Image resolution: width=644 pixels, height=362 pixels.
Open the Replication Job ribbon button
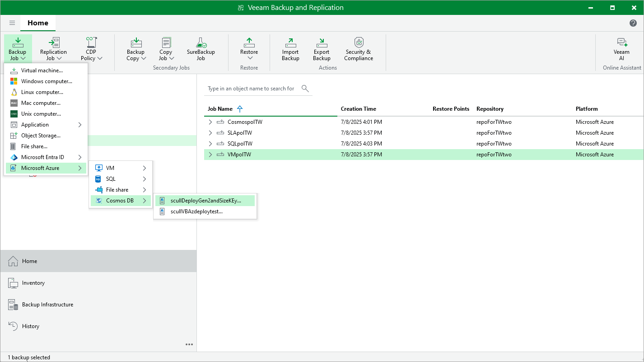(53, 49)
